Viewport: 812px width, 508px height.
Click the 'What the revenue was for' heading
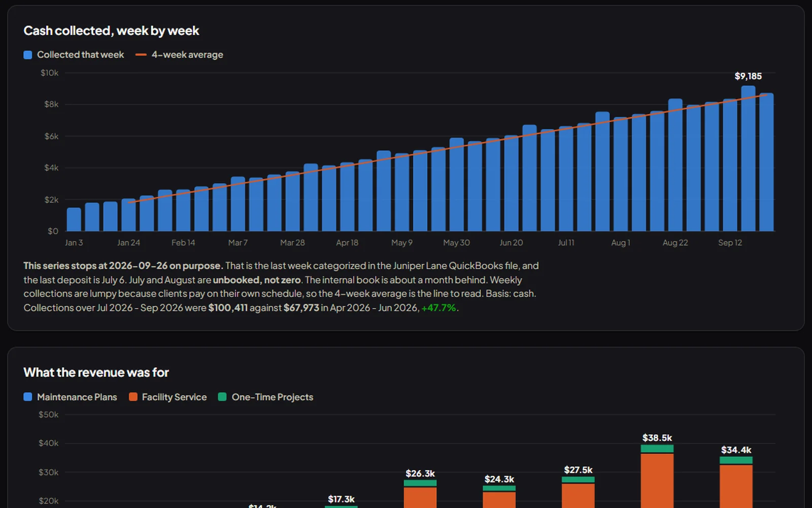pyautogui.click(x=96, y=373)
